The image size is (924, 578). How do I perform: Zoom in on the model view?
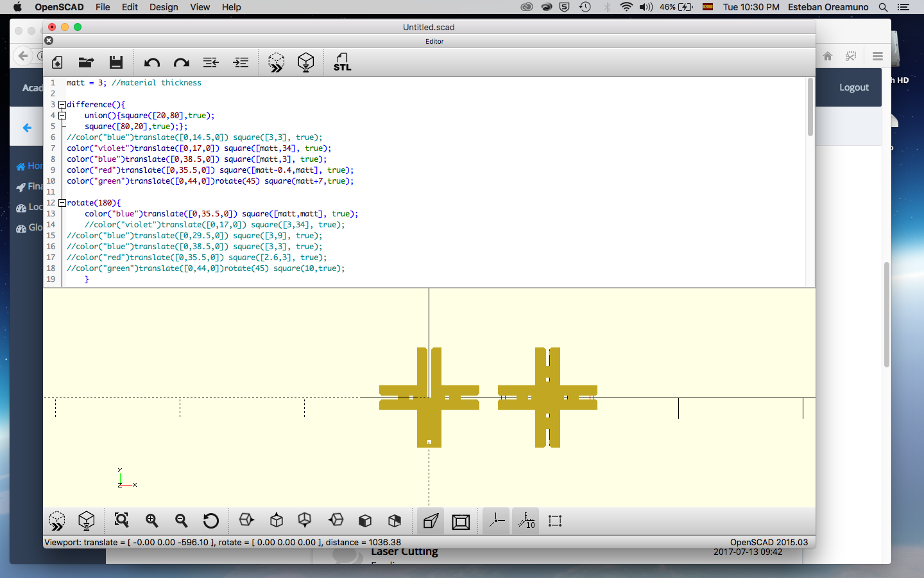click(x=152, y=521)
